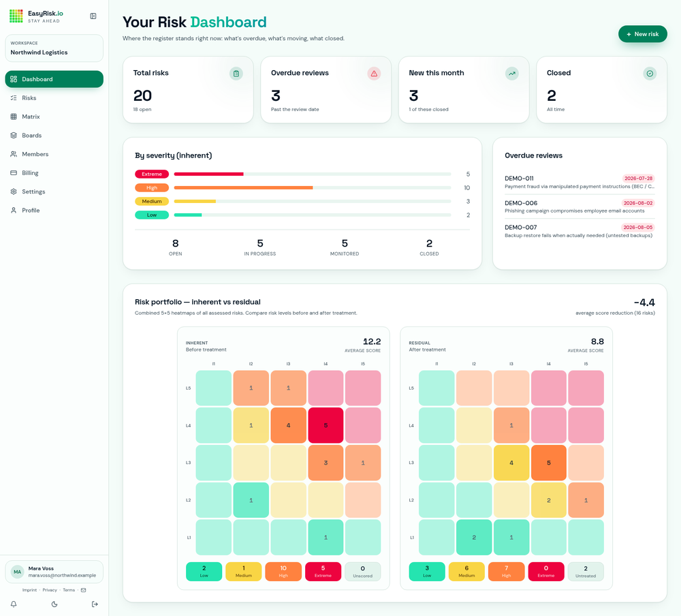This screenshot has width=681, height=616.
Task: Click the yellow Medium severity progress bar
Action: coord(195,201)
